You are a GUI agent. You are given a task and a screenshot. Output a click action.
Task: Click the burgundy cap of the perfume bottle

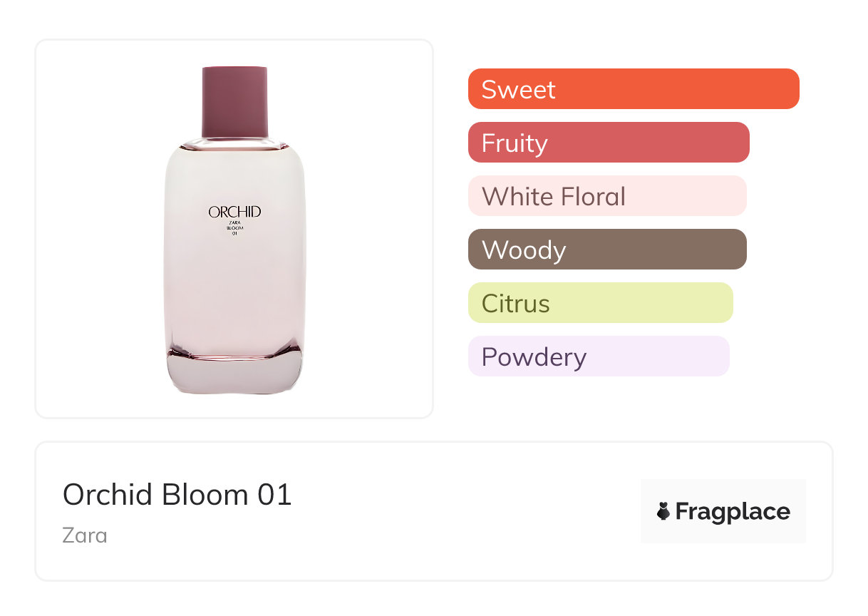(234, 101)
